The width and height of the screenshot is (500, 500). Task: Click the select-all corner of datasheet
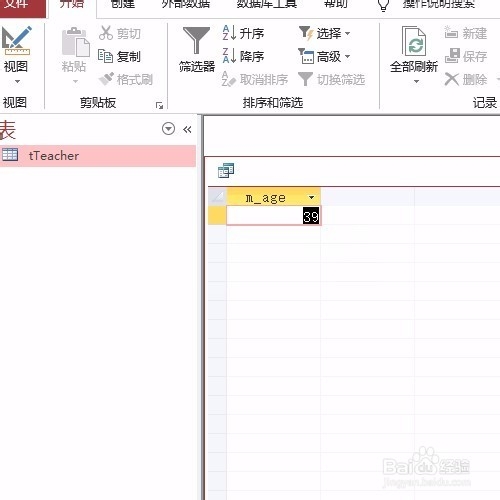pos(217,197)
